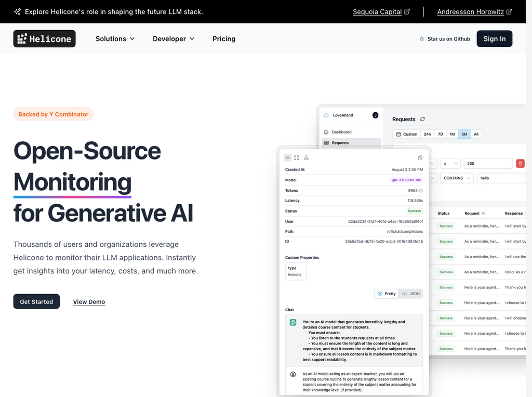Viewport: 532px width, 397px height.
Task: Open the Andreesson Horowitz link
Action: click(x=470, y=12)
